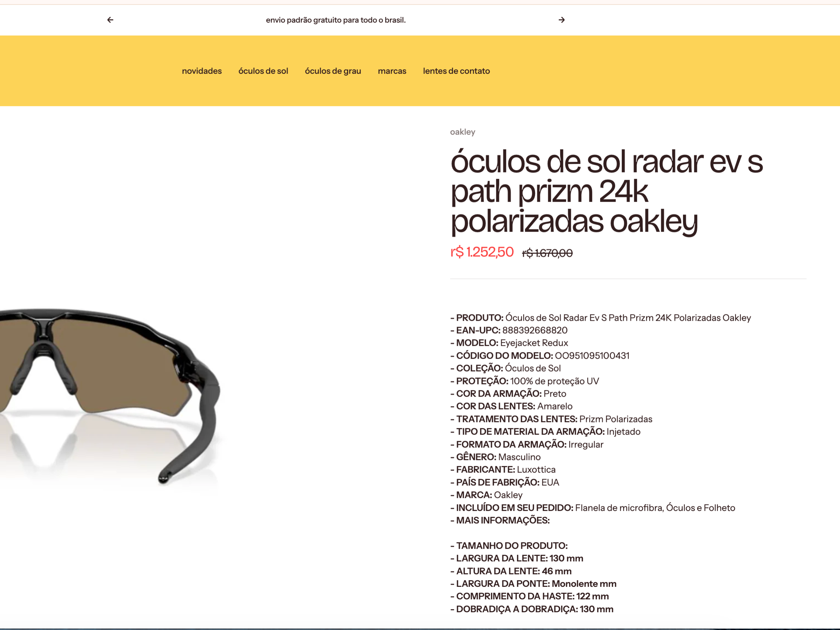Open the oakley brand link above the title

point(463,132)
